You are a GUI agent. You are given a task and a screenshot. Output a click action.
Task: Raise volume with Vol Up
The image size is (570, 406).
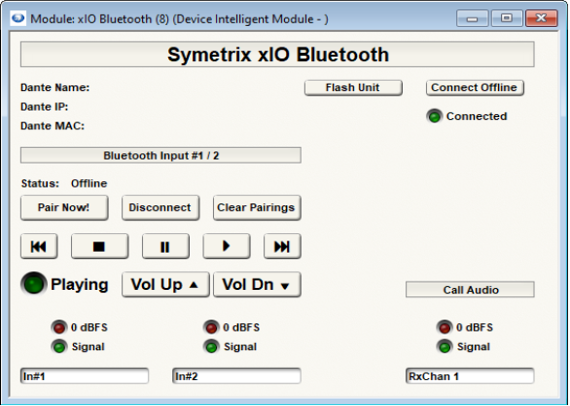[x=166, y=285]
